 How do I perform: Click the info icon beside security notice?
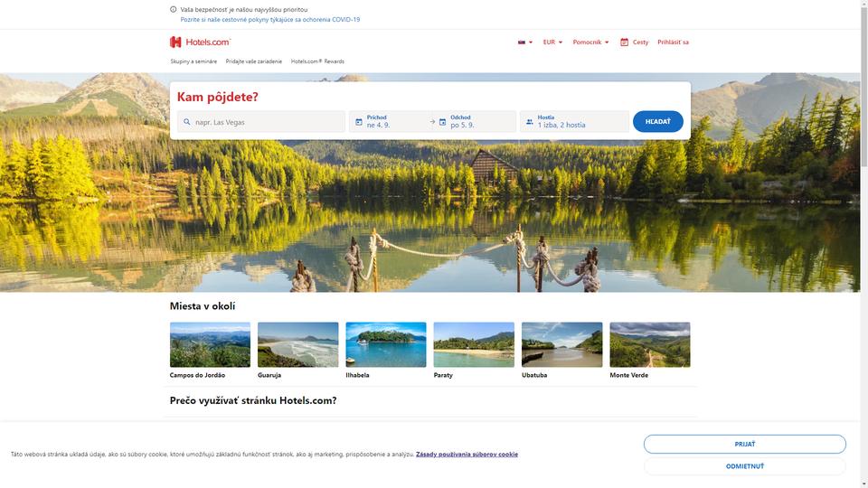(174, 9)
